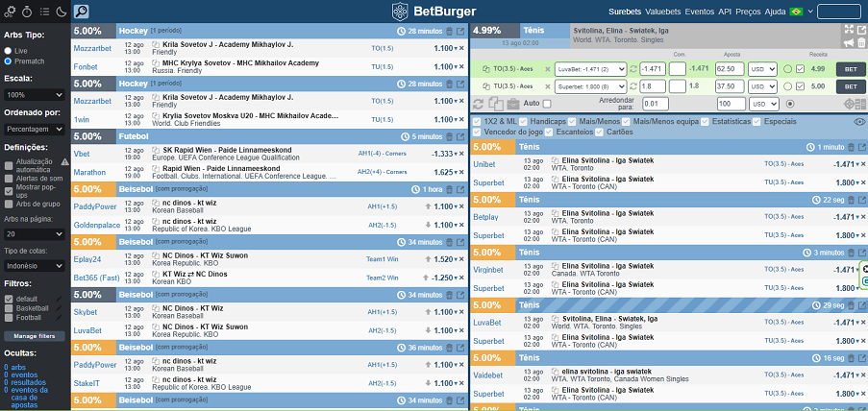Open the Preços menu item
The width and height of the screenshot is (868, 411).
(x=749, y=12)
